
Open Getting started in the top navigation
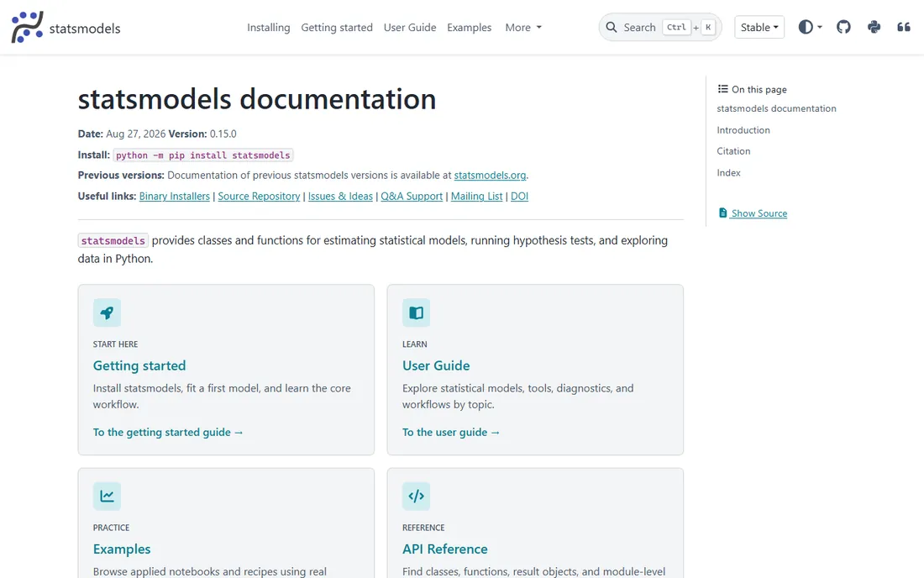pyautogui.click(x=337, y=28)
